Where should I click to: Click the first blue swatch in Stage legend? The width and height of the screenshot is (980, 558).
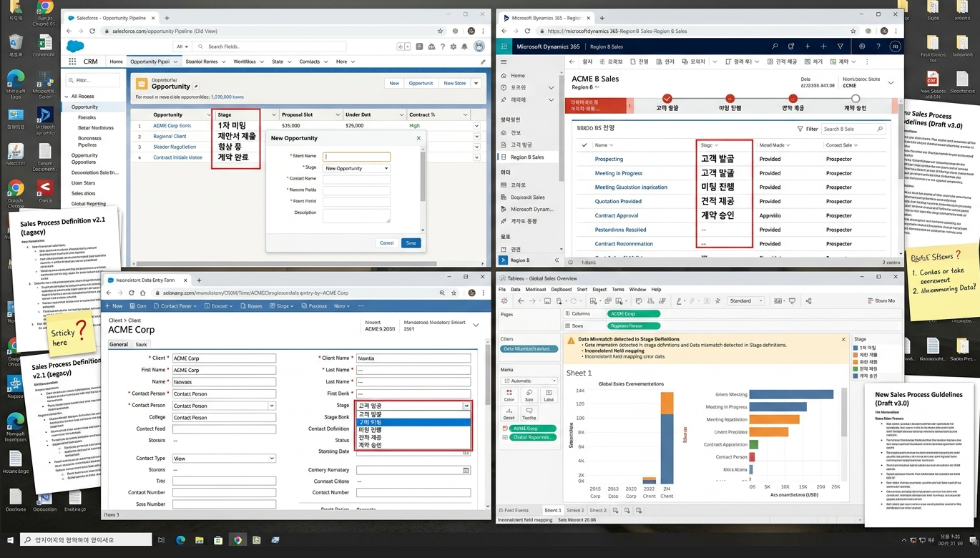click(855, 348)
